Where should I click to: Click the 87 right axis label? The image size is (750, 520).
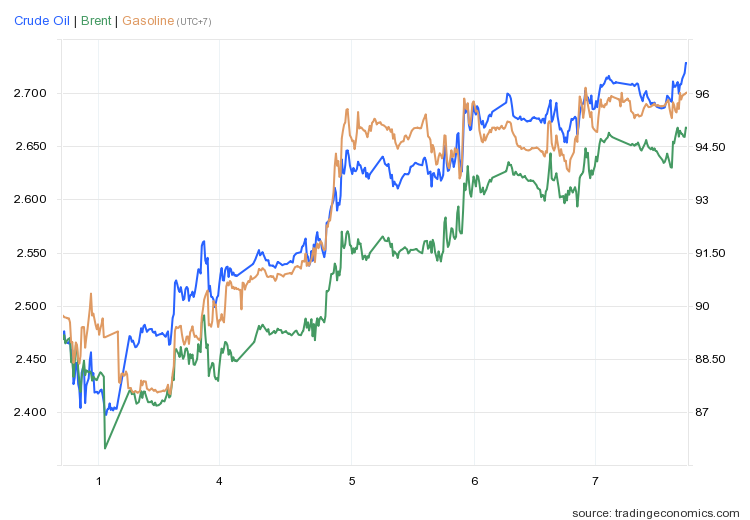(702, 412)
